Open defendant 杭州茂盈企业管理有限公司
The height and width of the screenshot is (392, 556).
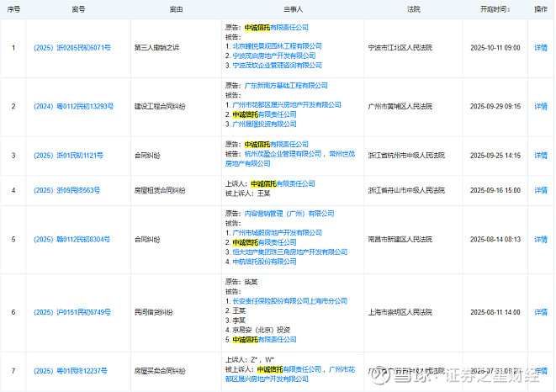(x=283, y=154)
